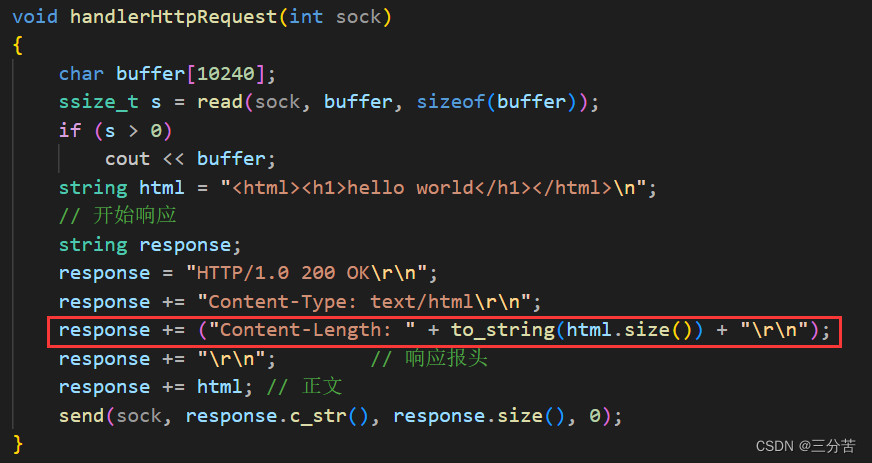Click 'response.c_str()' argument
The height and width of the screenshot is (463, 872).
(277, 416)
